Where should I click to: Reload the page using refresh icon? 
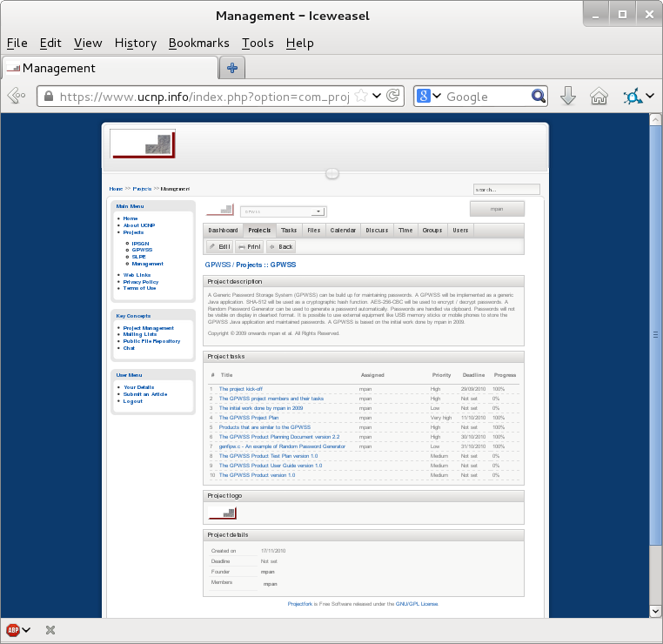pos(393,97)
